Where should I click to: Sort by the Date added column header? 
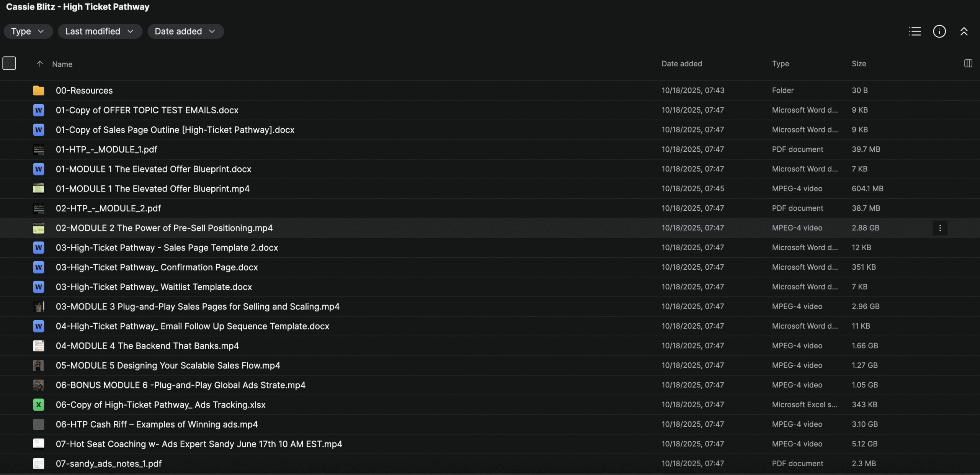click(x=681, y=64)
